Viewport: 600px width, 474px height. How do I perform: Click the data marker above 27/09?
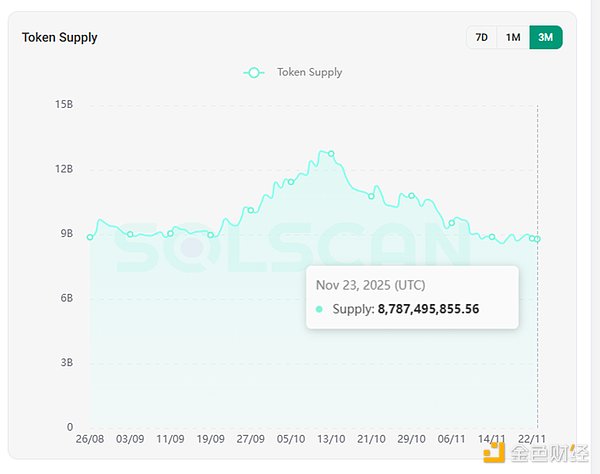(x=251, y=210)
